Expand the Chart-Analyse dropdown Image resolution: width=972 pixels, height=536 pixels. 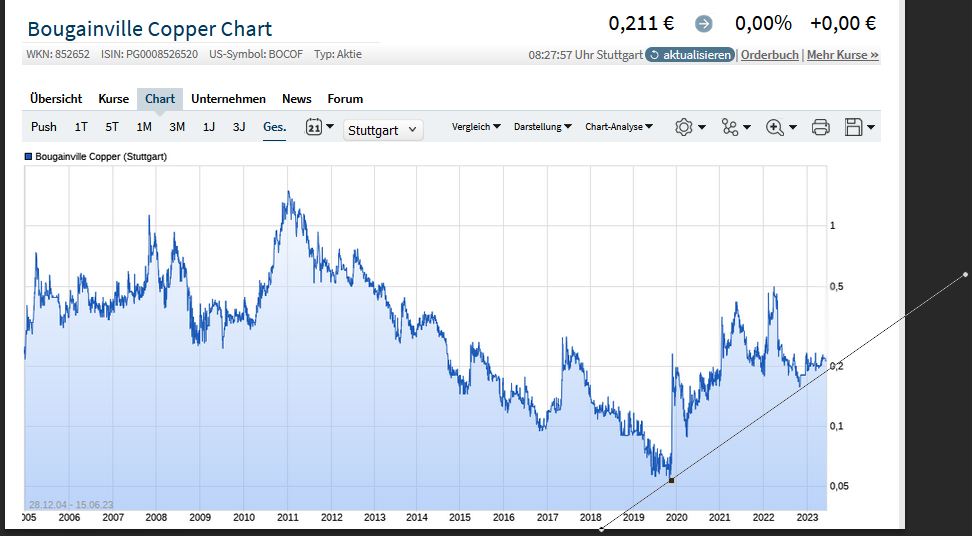pos(619,126)
